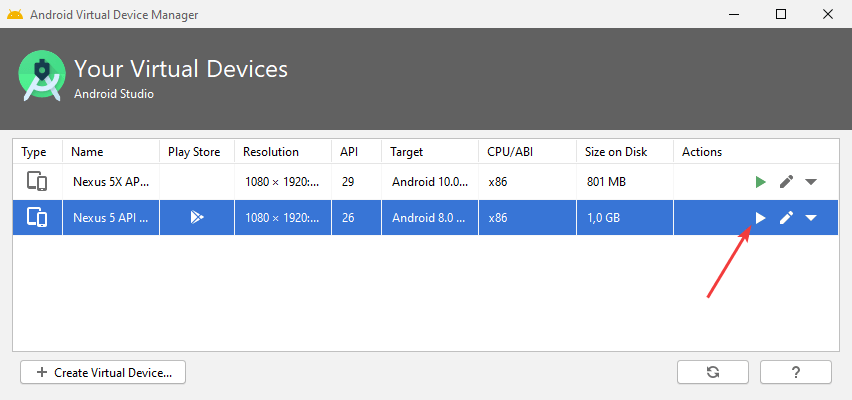
Task: Click device type icon for Nexus 5 row
Action: pyautogui.click(x=37, y=217)
